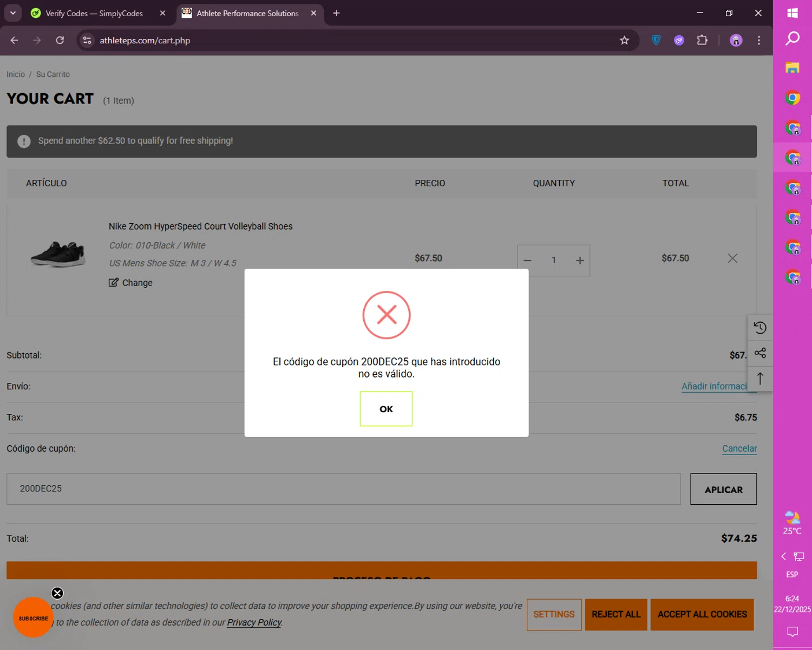The width and height of the screenshot is (812, 650).
Task: Open first Chrome taskbar icon
Action: point(793,98)
